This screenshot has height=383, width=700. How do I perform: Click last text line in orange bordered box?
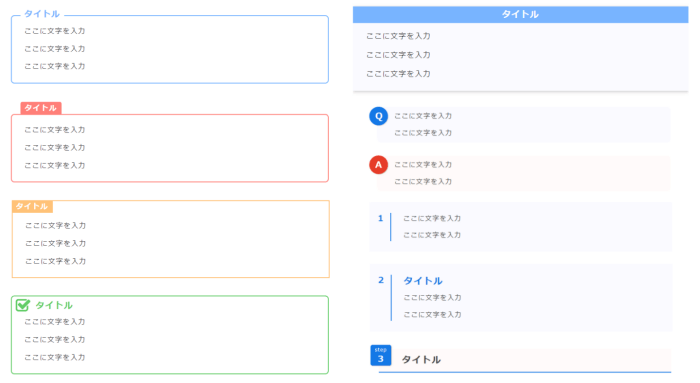tap(55, 261)
